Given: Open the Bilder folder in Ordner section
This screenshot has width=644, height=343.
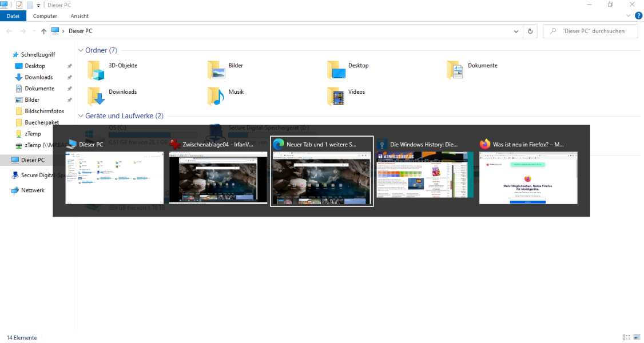Looking at the screenshot, I should pyautogui.click(x=226, y=70).
